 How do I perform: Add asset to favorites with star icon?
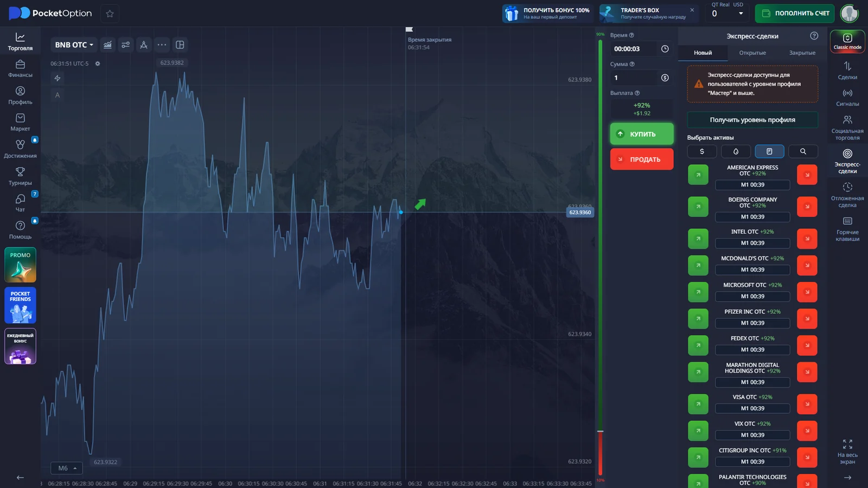click(110, 14)
